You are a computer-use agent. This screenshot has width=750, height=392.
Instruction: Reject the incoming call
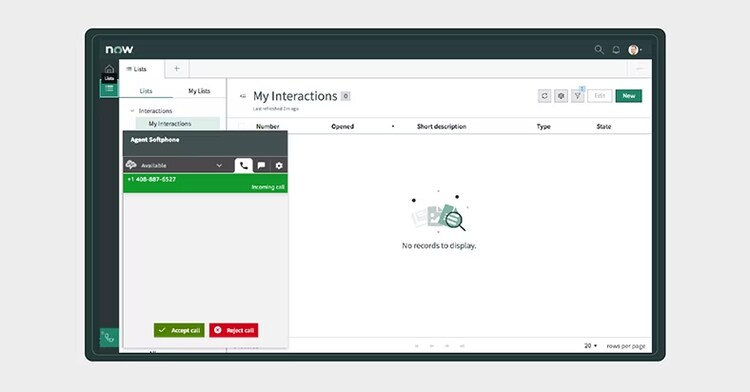pyautogui.click(x=233, y=330)
